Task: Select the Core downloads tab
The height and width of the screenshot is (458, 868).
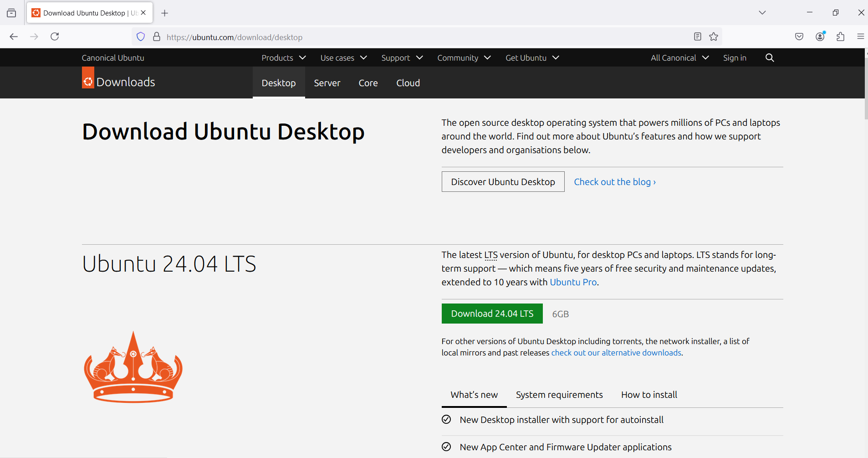Action: 368,83
